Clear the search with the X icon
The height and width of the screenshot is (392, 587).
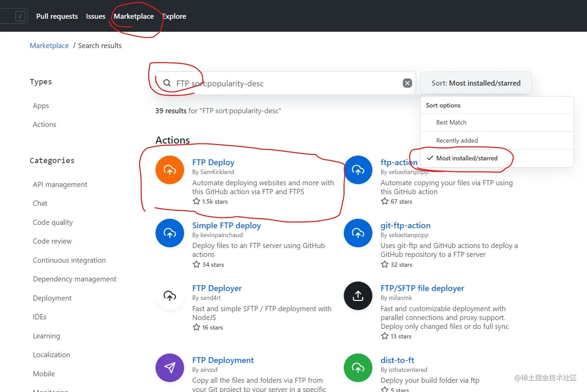click(x=407, y=83)
